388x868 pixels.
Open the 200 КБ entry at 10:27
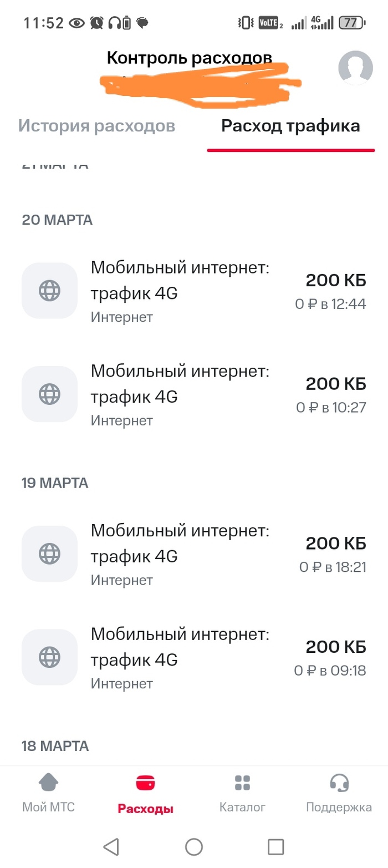tap(194, 394)
